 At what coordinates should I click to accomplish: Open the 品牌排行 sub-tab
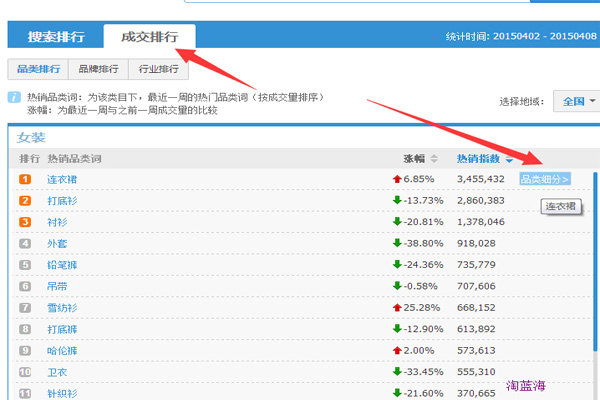98,69
